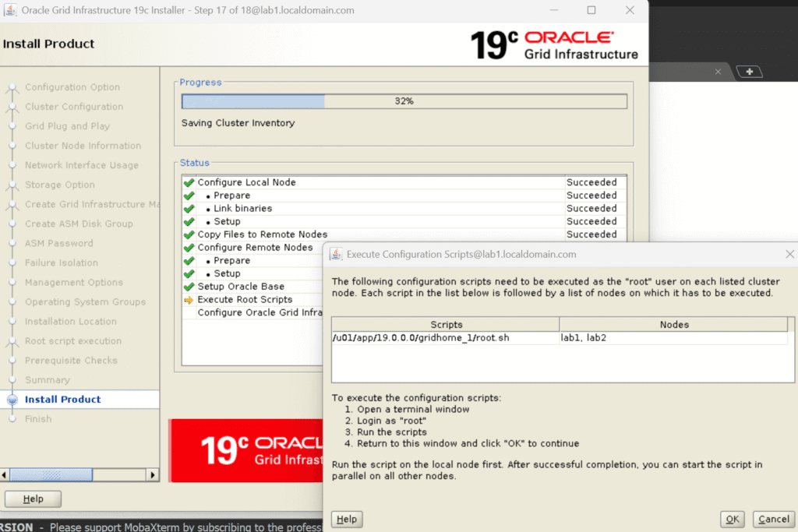Close the Execute Configuration Scripts dialog

tap(789, 254)
